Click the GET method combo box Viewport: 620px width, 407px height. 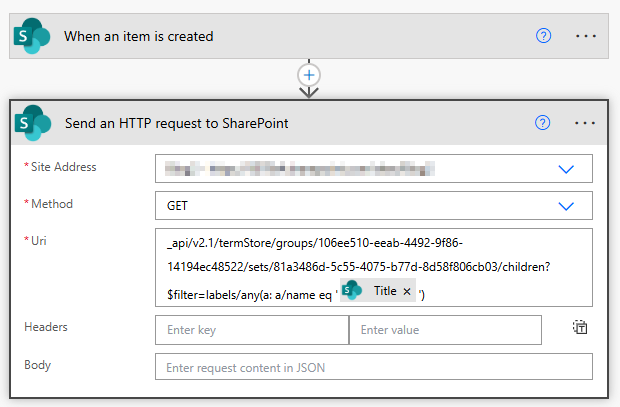[350, 206]
